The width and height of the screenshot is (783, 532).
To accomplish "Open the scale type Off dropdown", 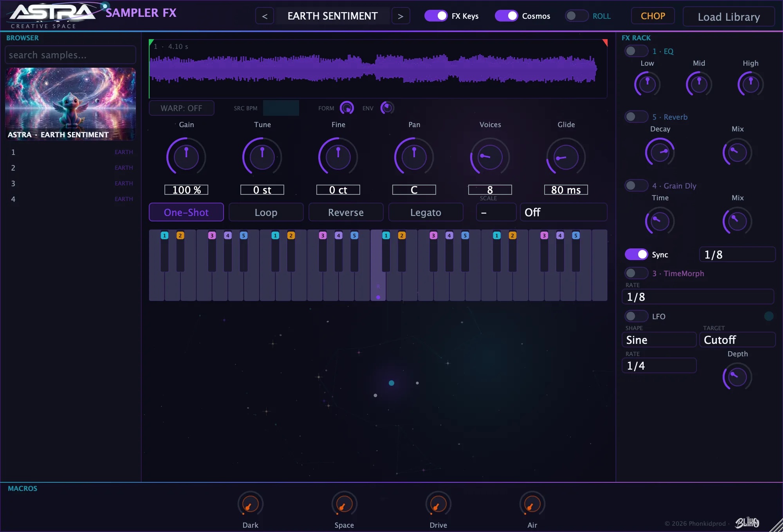I will pyautogui.click(x=563, y=212).
